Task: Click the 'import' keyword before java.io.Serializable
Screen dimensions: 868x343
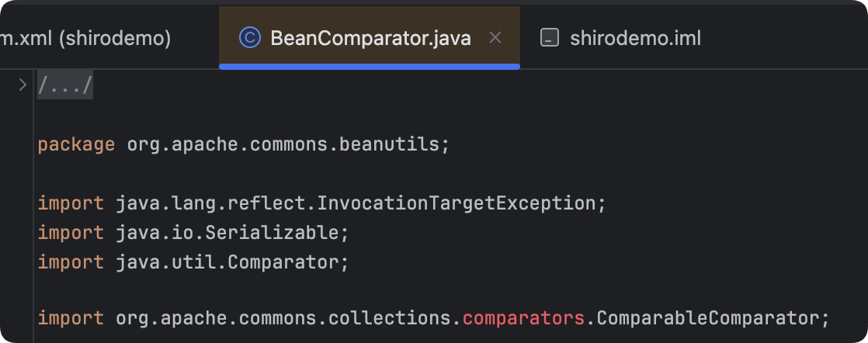Action: tap(71, 232)
